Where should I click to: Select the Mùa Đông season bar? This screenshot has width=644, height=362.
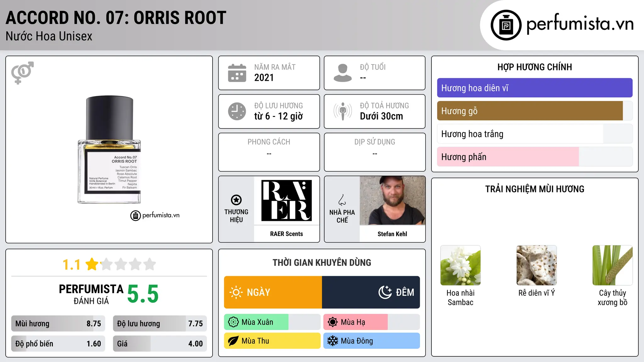click(x=372, y=341)
